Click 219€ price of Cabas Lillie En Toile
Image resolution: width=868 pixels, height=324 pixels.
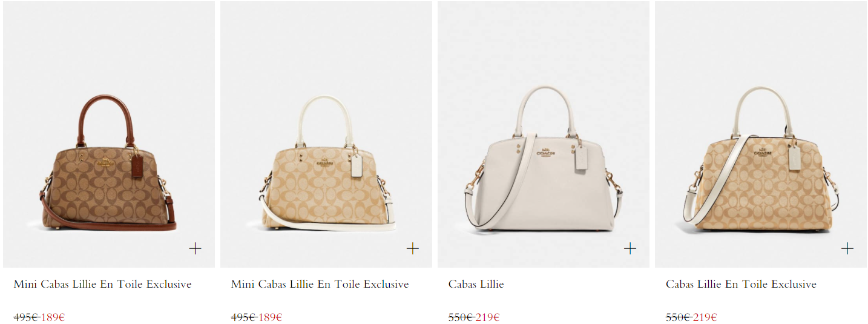coord(705,317)
